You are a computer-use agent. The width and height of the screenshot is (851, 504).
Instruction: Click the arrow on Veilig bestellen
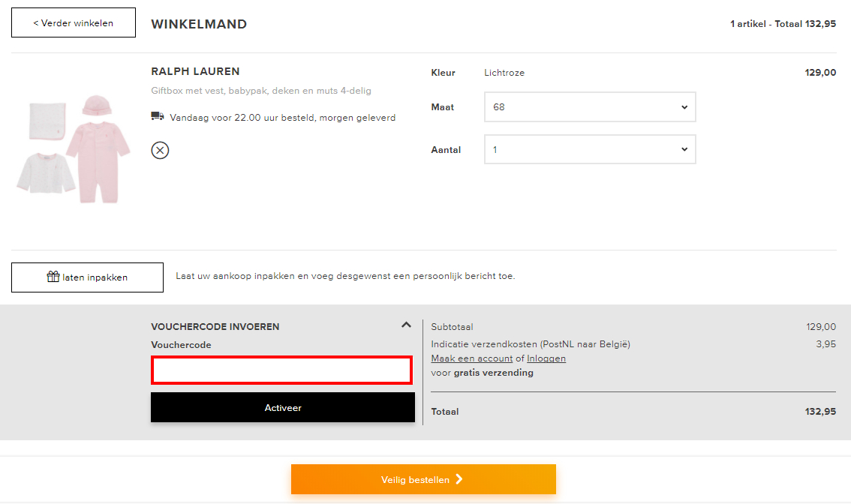pos(459,479)
